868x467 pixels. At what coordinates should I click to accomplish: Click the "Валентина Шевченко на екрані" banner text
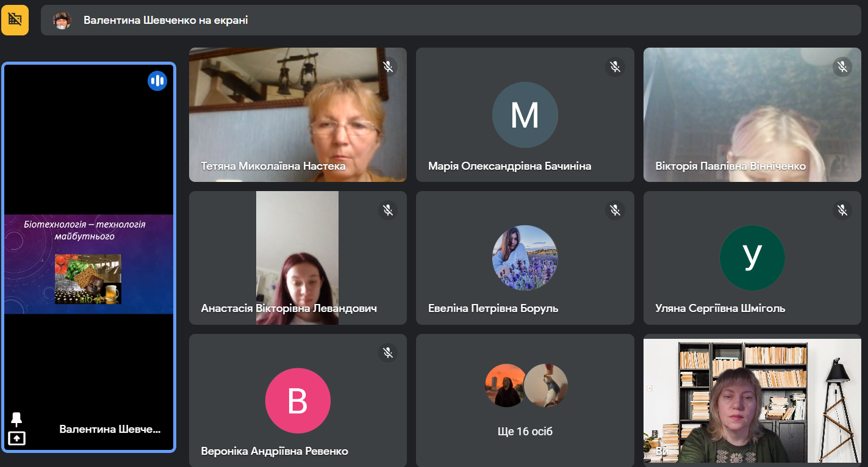[166, 20]
